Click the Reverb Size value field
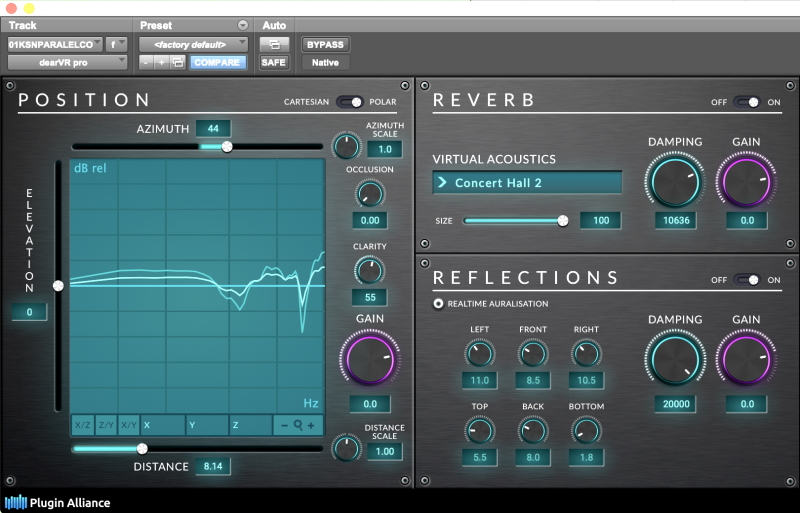The image size is (800, 513). point(600,220)
